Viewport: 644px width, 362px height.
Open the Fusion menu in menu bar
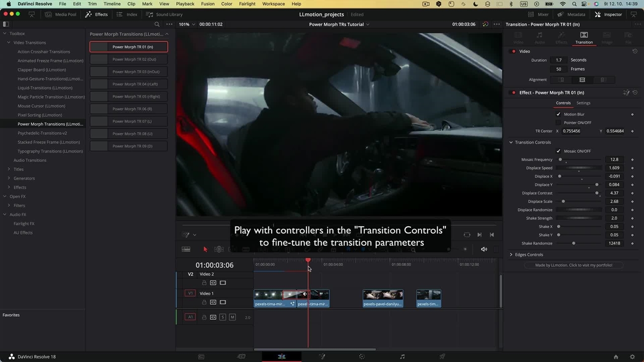pos(208,4)
